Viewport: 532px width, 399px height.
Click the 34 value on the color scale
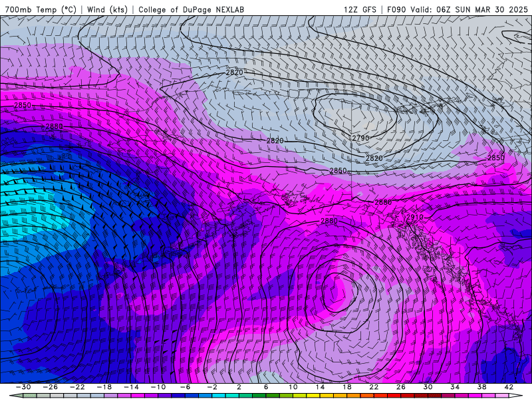pyautogui.click(x=455, y=387)
